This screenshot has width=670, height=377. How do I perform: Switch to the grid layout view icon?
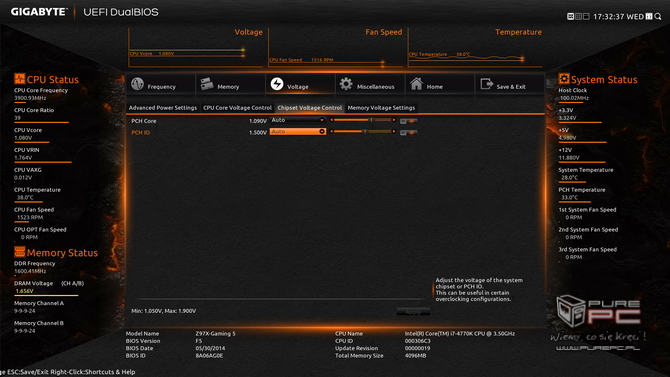[578, 16]
